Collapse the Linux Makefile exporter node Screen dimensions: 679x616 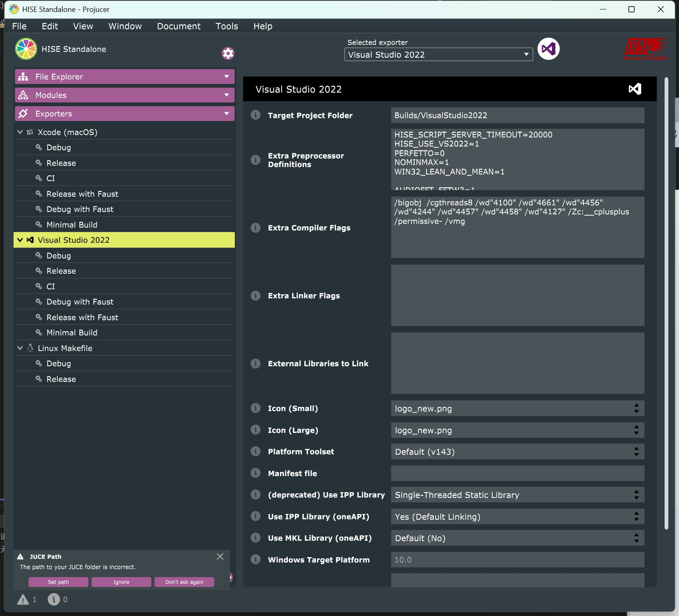[x=20, y=348]
